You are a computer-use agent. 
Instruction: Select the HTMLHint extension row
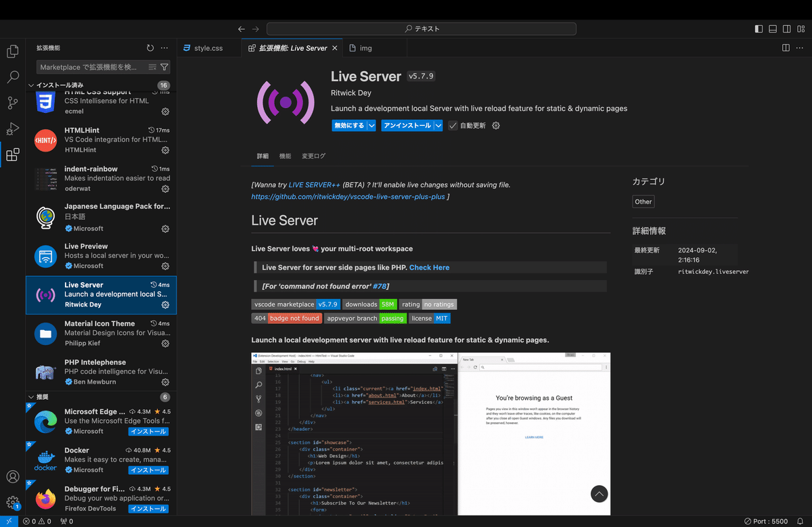click(x=101, y=140)
